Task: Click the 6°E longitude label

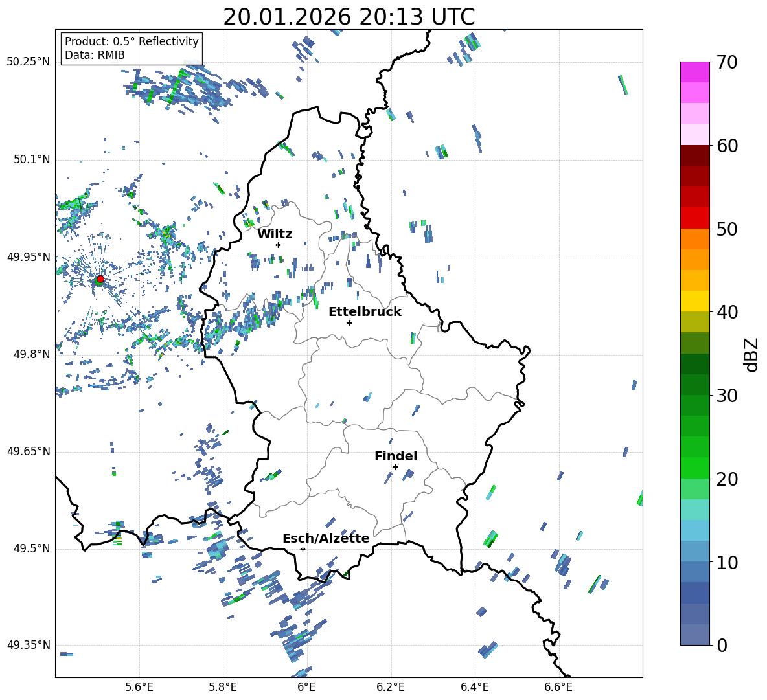Action: click(x=306, y=687)
